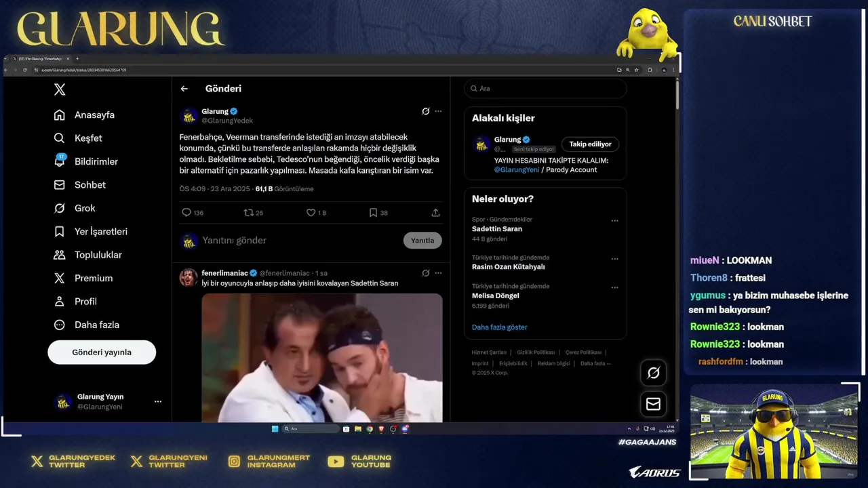Click the Takip ediliyor button
Image resolution: width=868 pixels, height=488 pixels.
(x=590, y=144)
